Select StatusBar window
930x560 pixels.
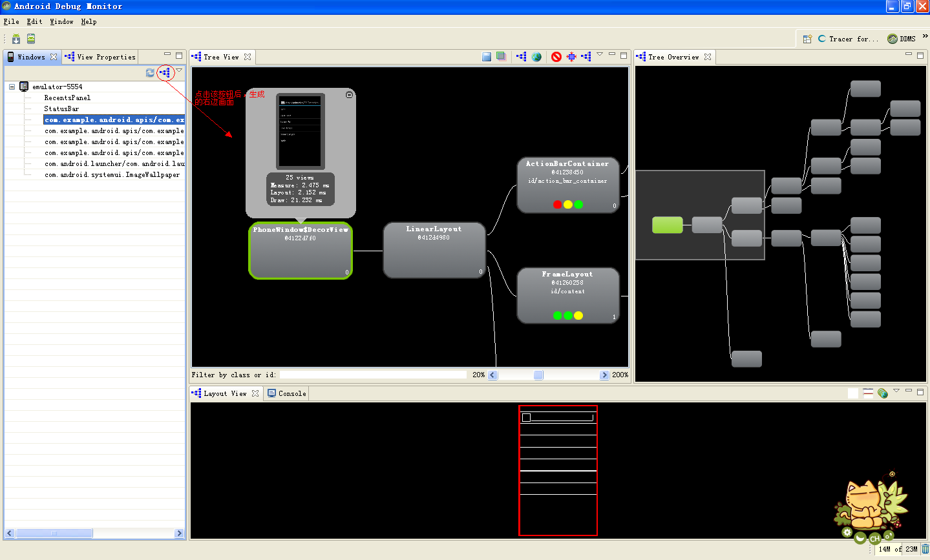point(61,109)
